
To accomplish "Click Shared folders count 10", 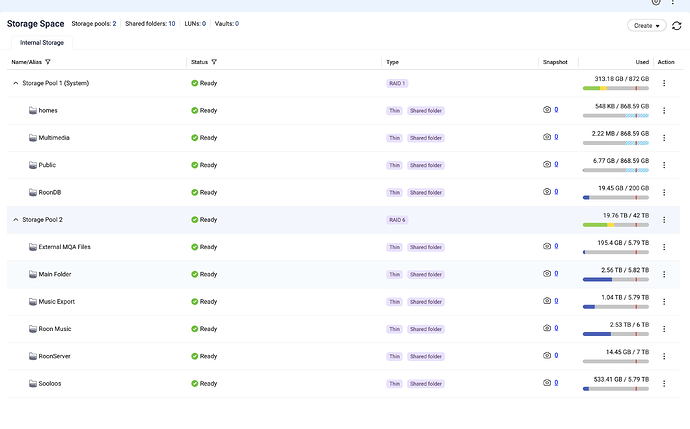I will tap(172, 24).
